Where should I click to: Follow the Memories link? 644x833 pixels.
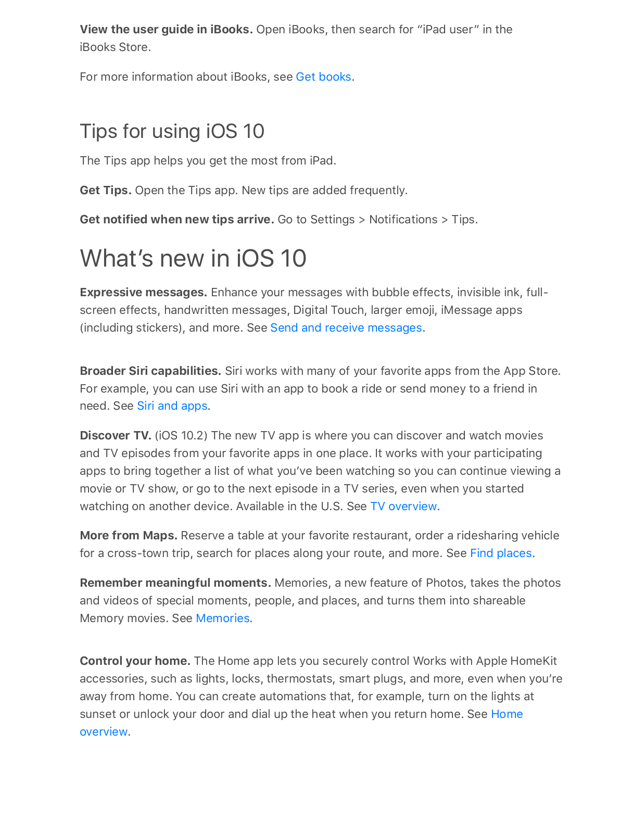[x=222, y=619]
